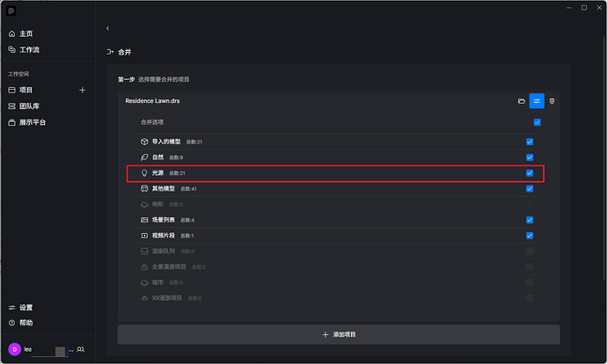This screenshot has height=364, width=607.
Task: Open 团队库 from the sidebar
Action: (28, 106)
